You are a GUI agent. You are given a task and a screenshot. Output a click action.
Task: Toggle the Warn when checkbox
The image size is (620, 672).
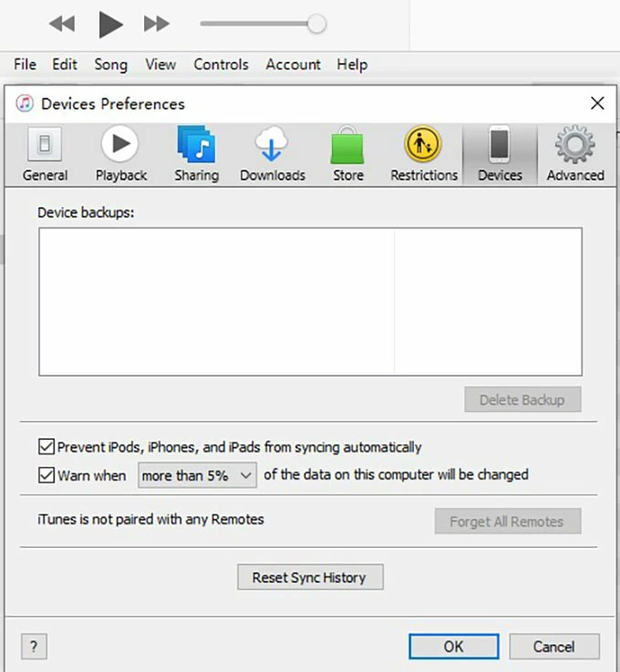click(x=46, y=475)
